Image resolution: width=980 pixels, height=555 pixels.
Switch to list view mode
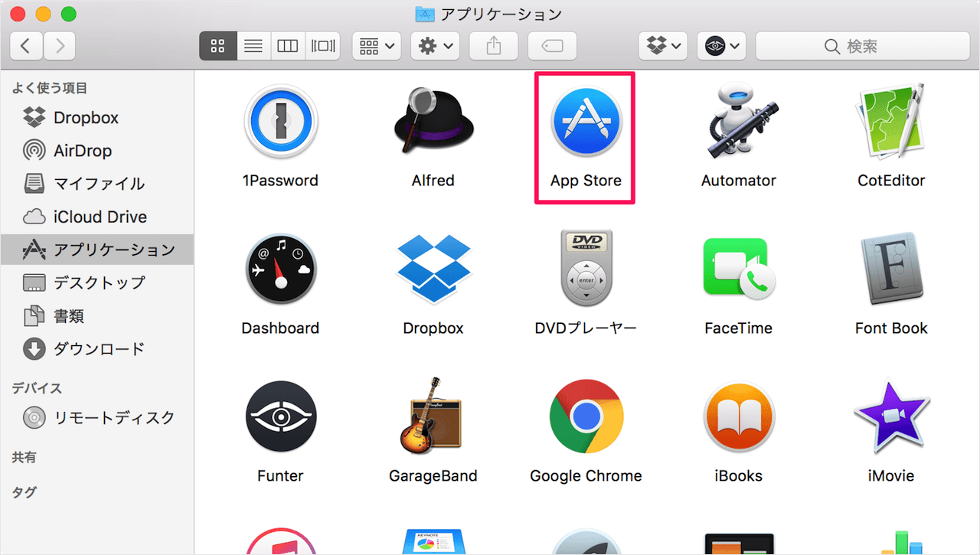[253, 46]
